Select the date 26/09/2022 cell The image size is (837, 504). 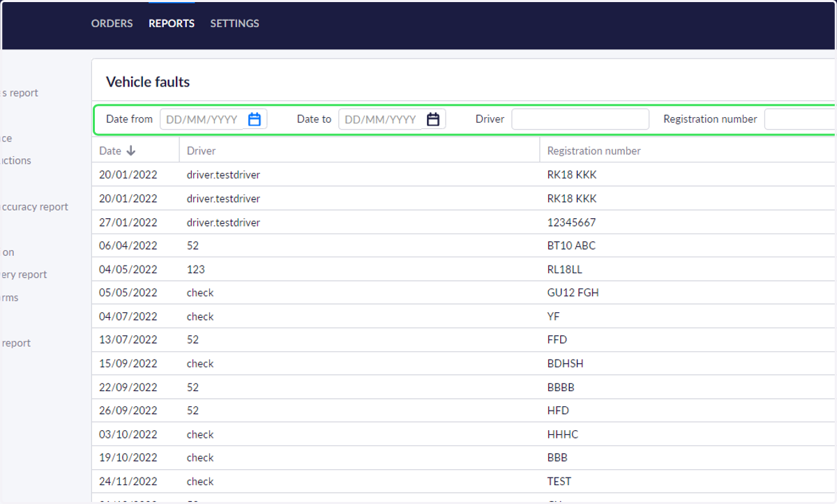[x=128, y=411]
